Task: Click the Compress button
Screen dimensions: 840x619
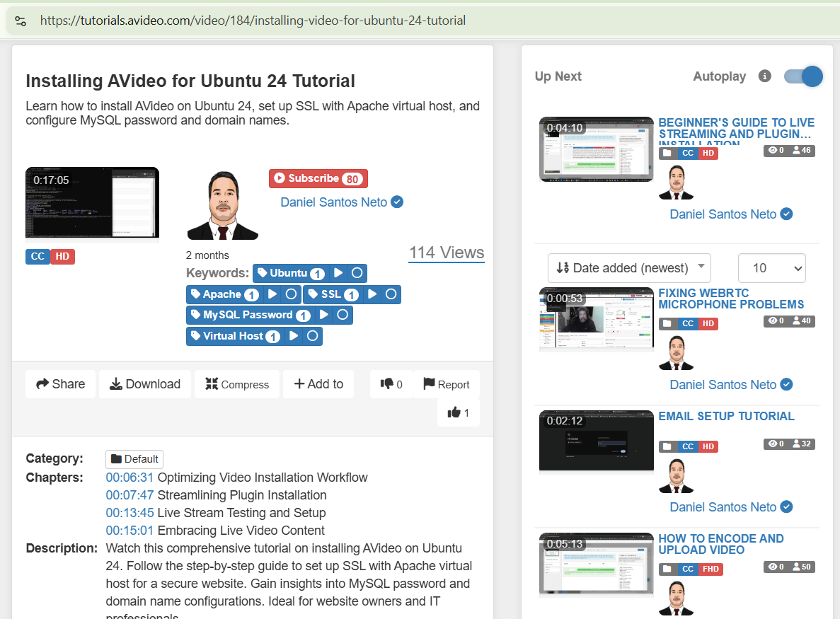Action: click(237, 384)
